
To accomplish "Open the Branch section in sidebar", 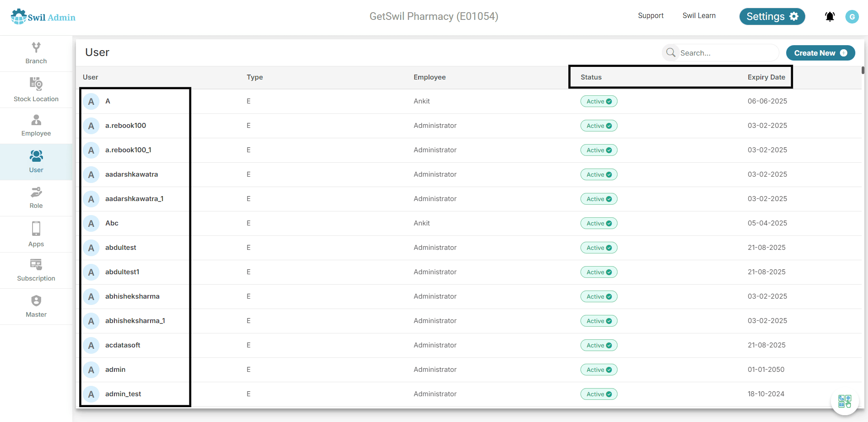I will (x=36, y=53).
